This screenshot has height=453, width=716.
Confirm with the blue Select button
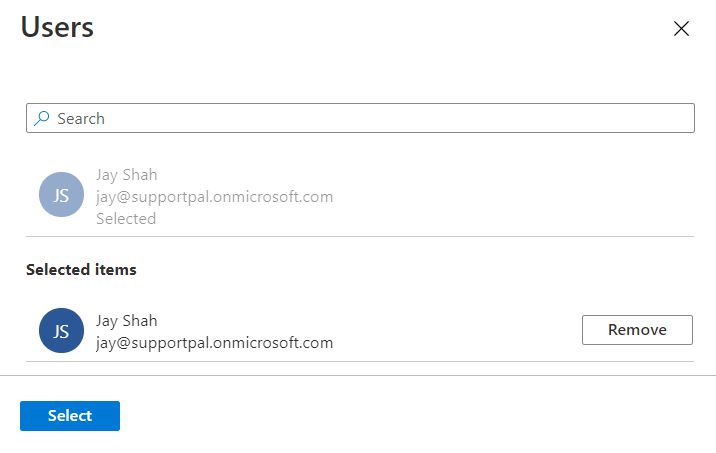[70, 416]
